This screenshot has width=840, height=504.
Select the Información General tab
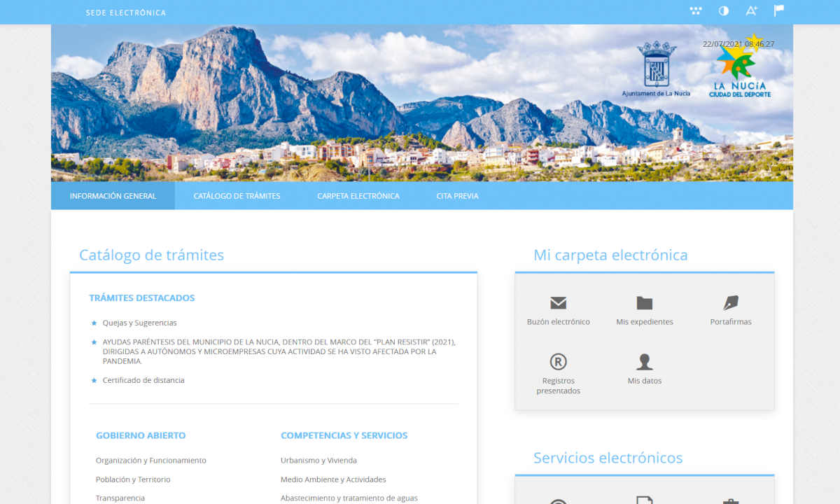pyautogui.click(x=113, y=196)
